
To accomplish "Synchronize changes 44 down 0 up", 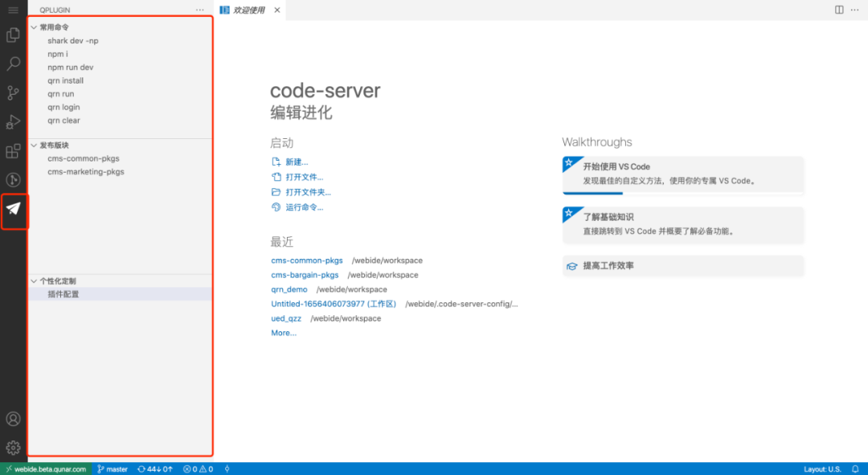I will [x=155, y=469].
